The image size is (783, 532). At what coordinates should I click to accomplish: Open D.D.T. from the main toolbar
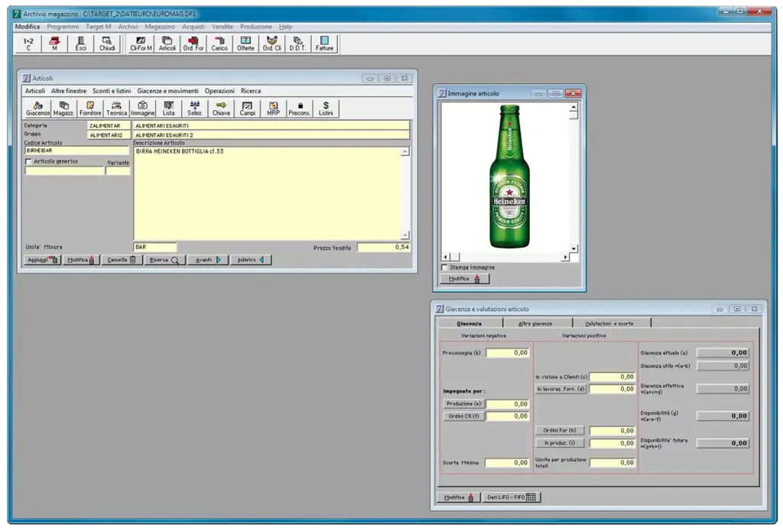(x=297, y=44)
